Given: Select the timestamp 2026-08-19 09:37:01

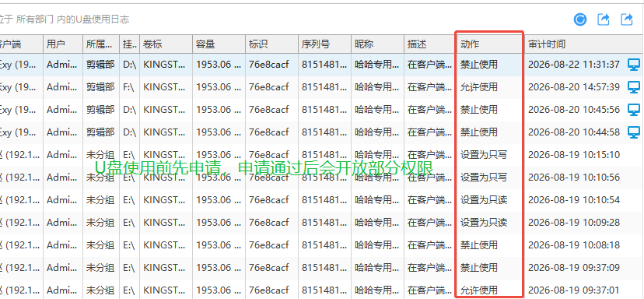Looking at the screenshot, I should (574, 290).
